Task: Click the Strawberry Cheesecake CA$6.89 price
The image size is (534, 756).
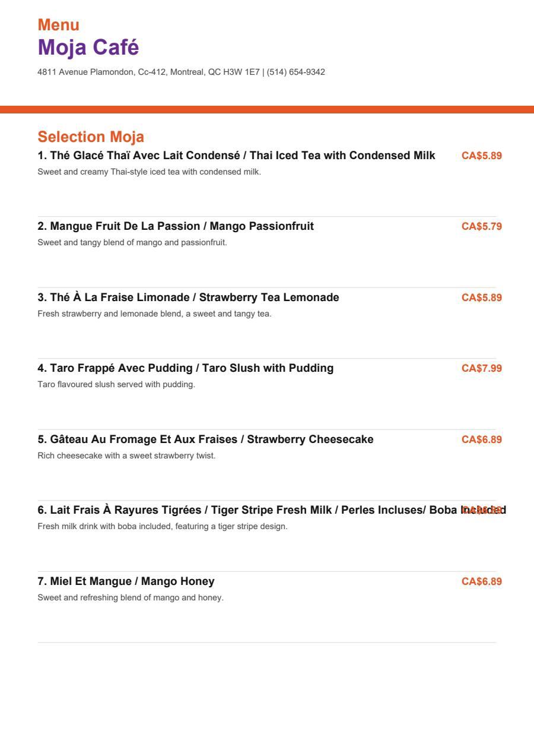Action: 482,439
